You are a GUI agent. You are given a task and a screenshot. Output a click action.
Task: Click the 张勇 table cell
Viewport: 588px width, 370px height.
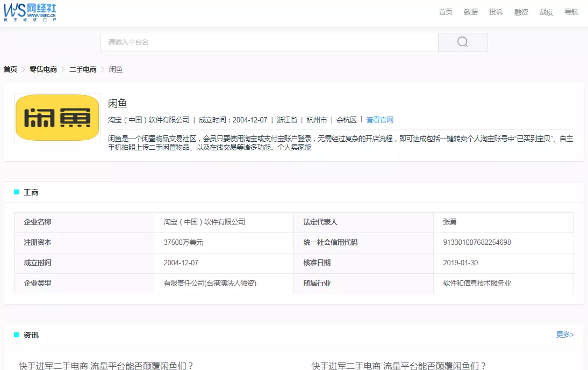(450, 222)
